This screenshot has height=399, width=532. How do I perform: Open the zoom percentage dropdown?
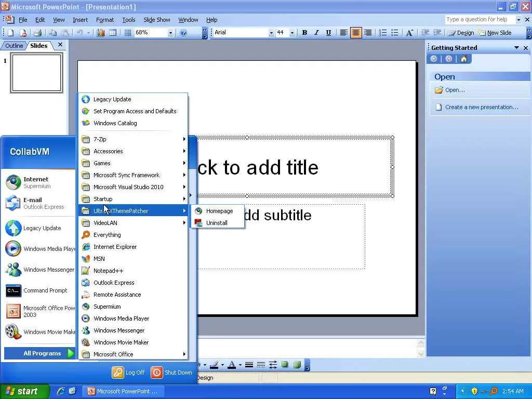point(170,33)
